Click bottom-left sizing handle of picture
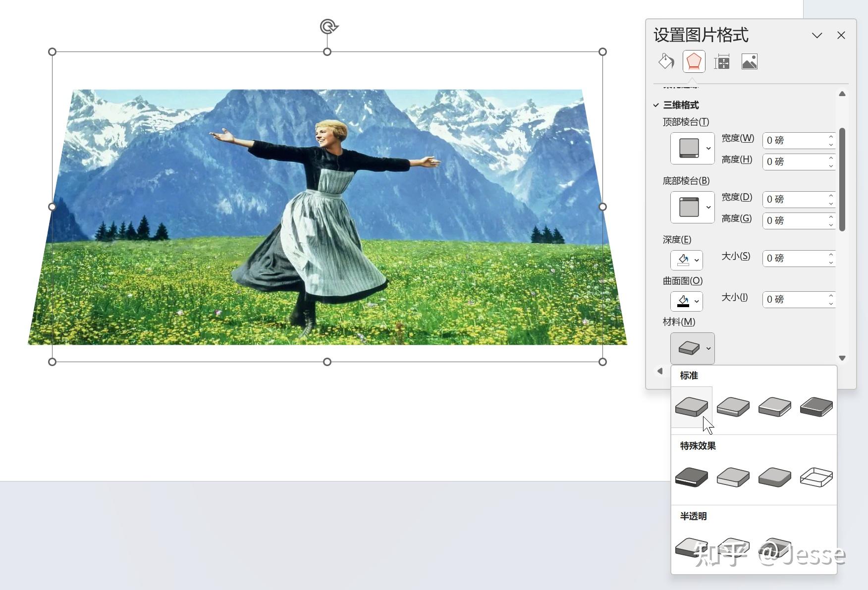 [x=52, y=362]
